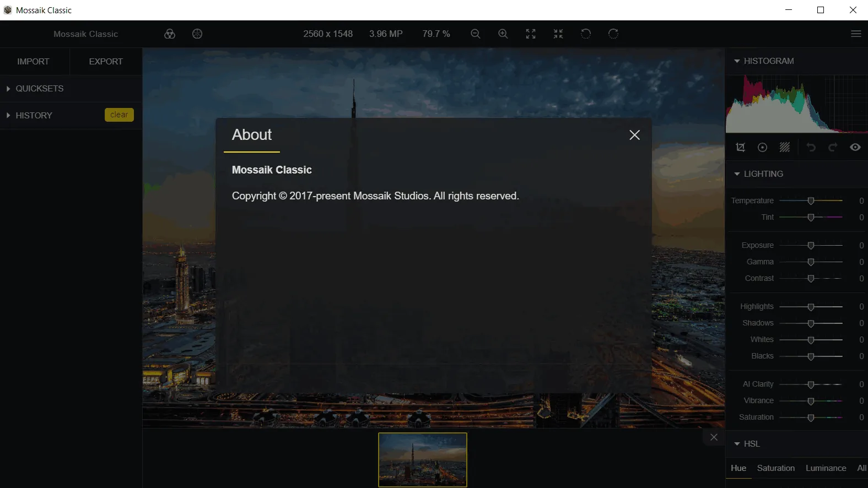
Task: Click the 79.7 % zoom level text
Action: 436,34
